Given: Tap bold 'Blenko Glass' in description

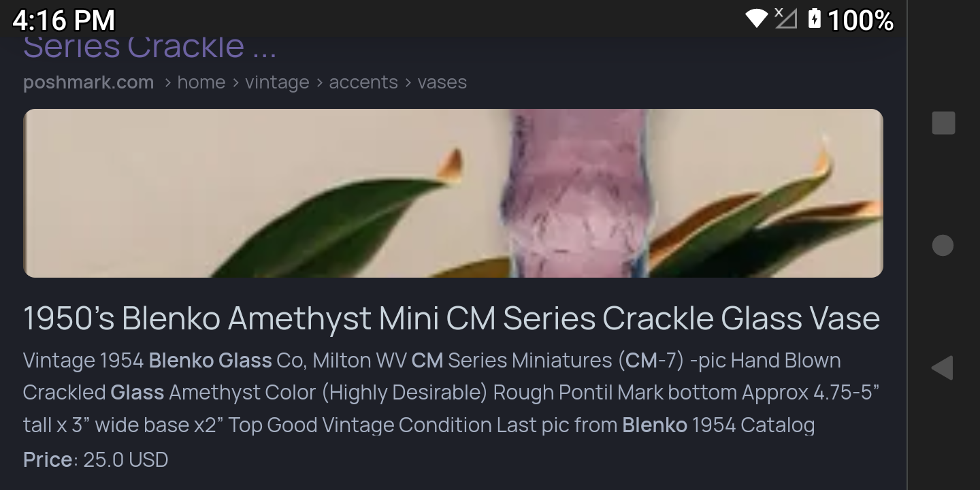Looking at the screenshot, I should 210,360.
